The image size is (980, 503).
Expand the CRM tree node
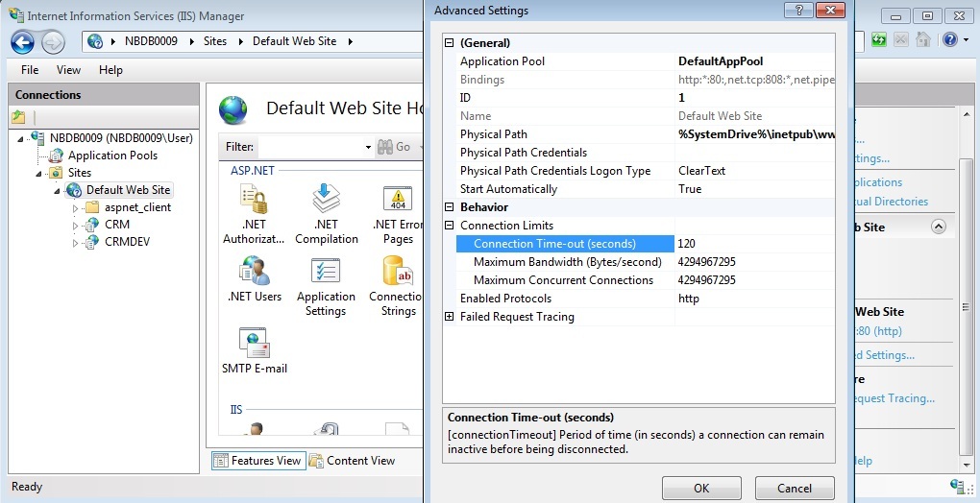(x=75, y=226)
